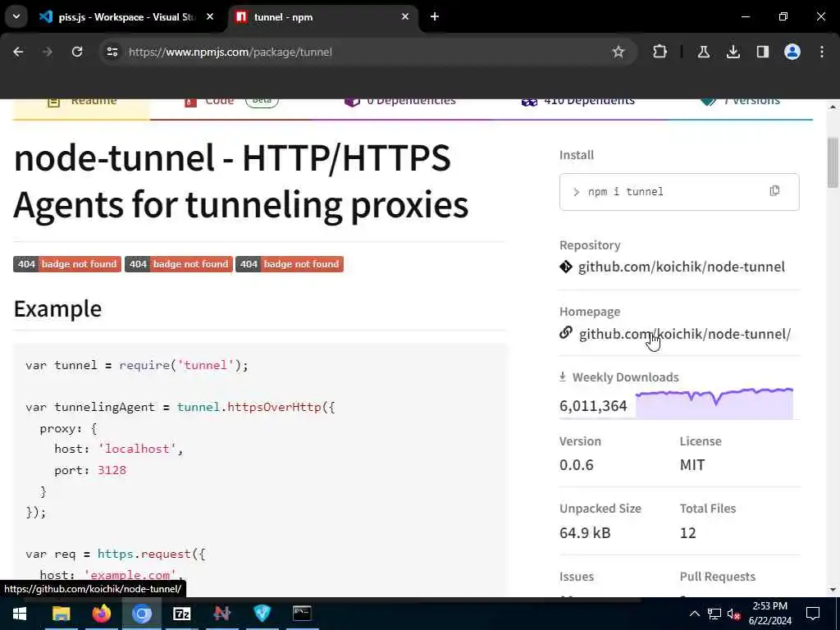The image size is (840, 630).
Task: Open the browser extensions puzzle icon
Action: [660, 52]
